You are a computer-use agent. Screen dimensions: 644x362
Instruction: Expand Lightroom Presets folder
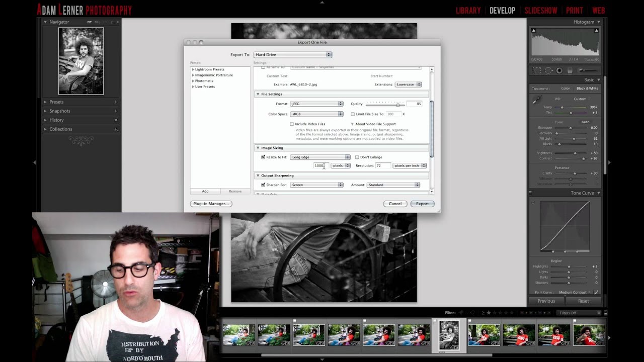click(193, 69)
